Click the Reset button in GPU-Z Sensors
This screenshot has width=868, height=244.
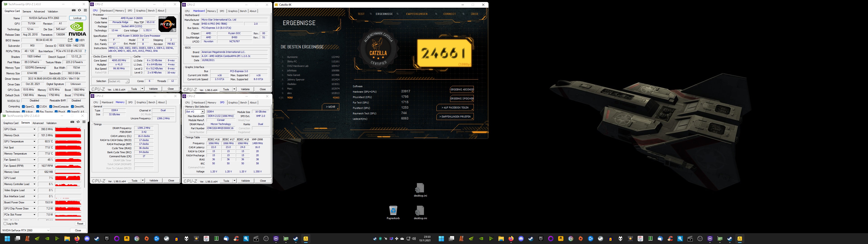tap(80, 223)
